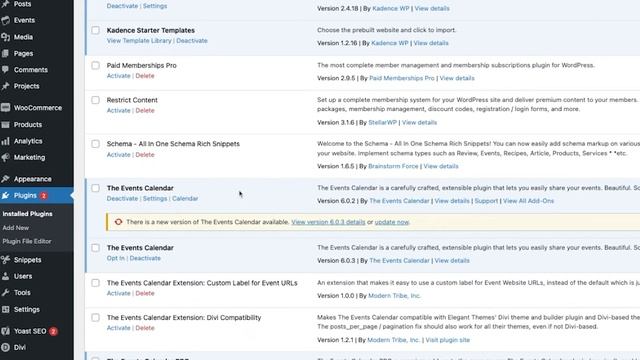Click View version 6.0.3 details link
The height and width of the screenshot is (360, 640).
[x=328, y=222]
